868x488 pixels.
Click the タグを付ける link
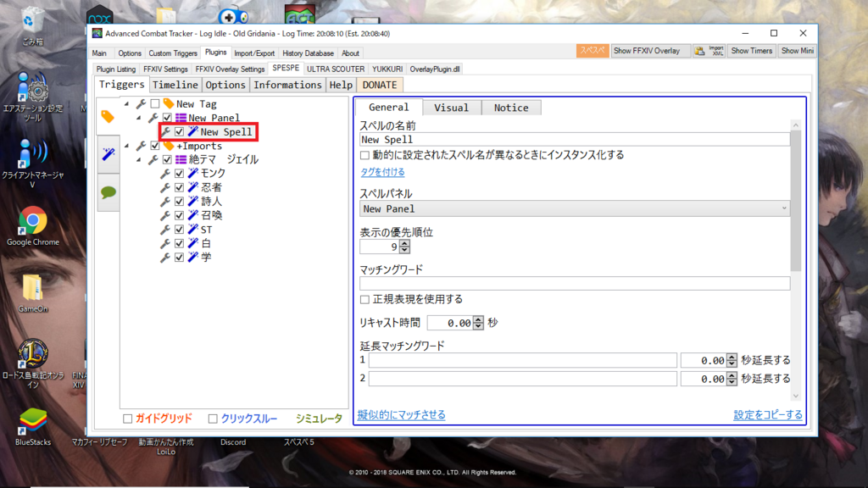382,172
